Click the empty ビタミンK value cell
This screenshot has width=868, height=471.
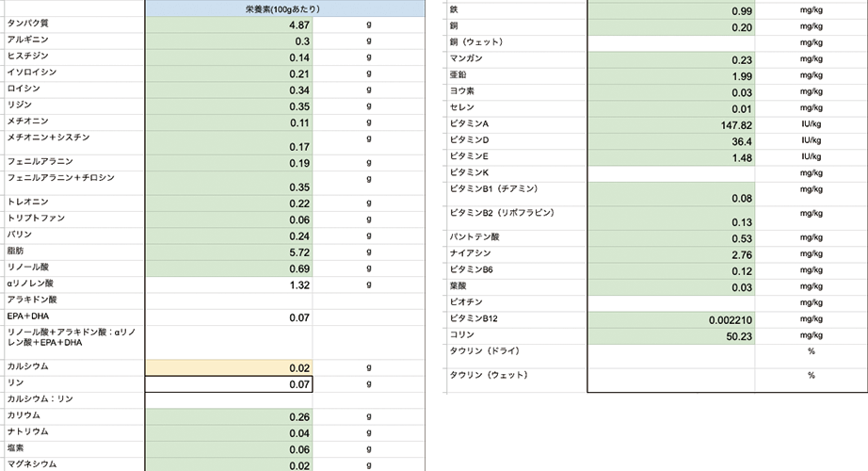point(671,173)
